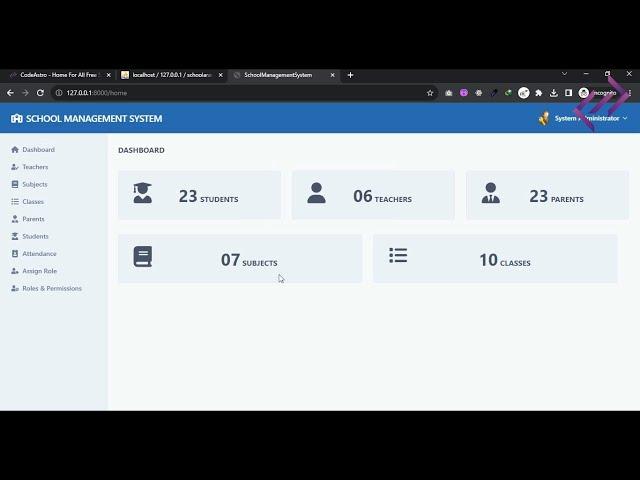Click the browser address bar URL
The height and width of the screenshot is (480, 640).
pos(200,93)
